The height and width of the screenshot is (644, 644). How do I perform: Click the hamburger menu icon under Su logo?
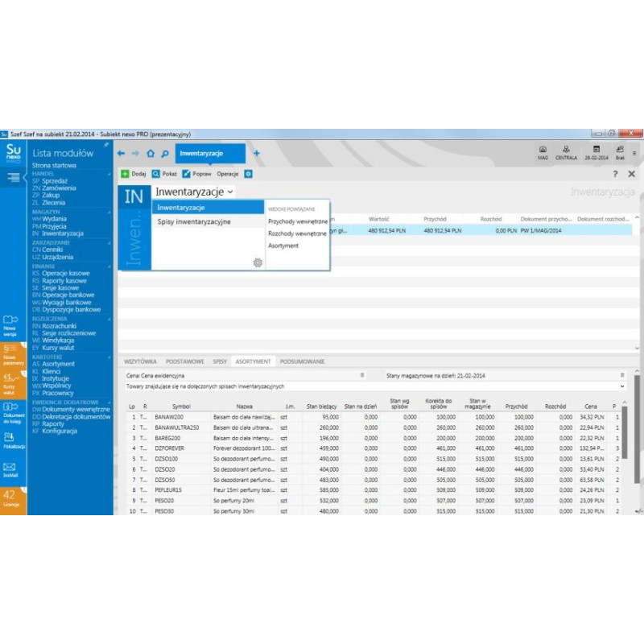14,178
